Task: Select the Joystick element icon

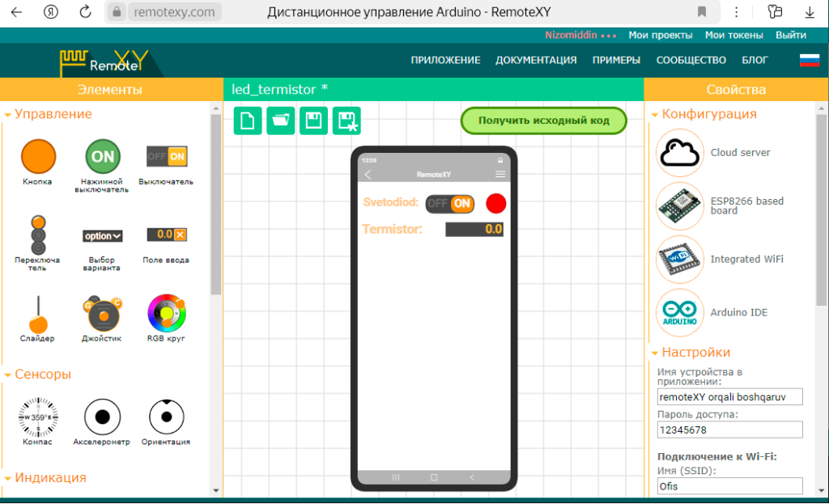Action: pos(102,313)
